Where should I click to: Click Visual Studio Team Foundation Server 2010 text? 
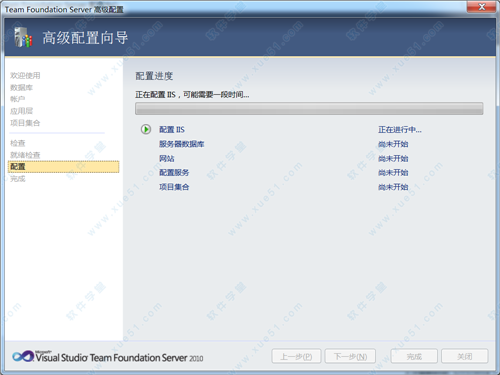[119, 357]
